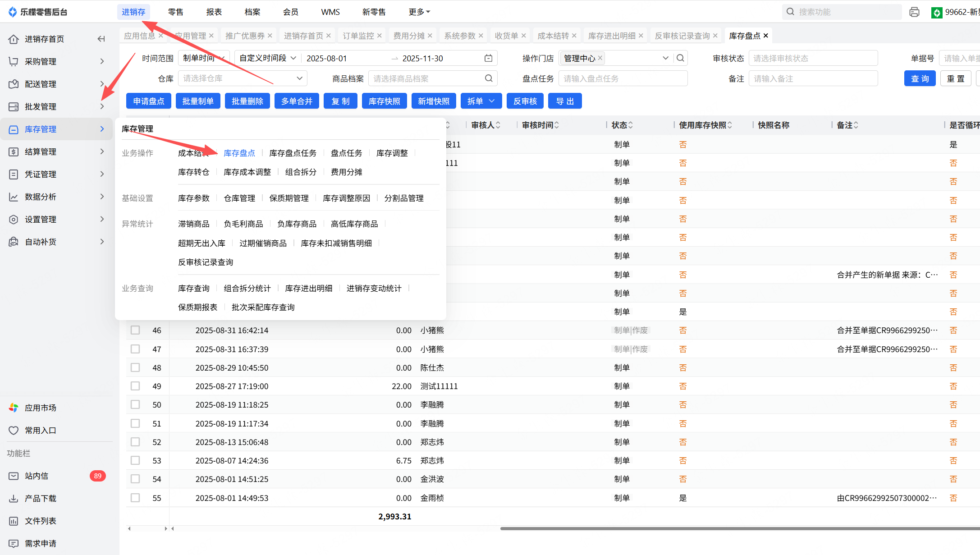Click the 查询 search button

point(920,78)
